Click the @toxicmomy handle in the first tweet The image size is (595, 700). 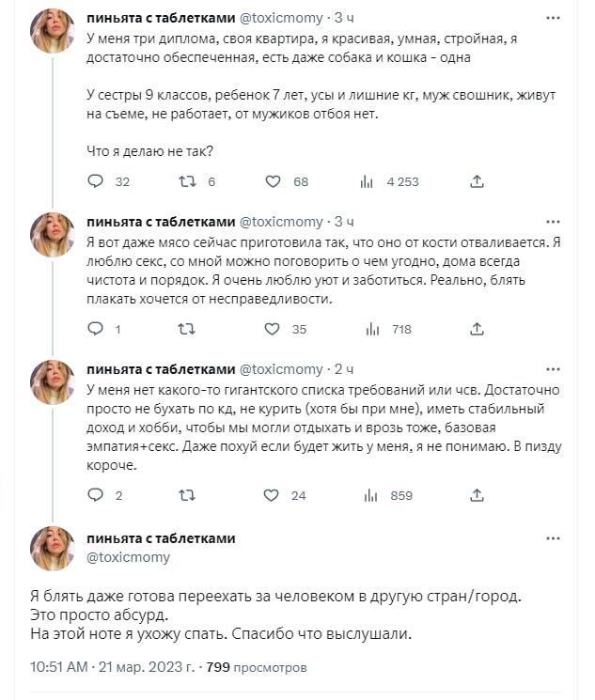[282, 18]
